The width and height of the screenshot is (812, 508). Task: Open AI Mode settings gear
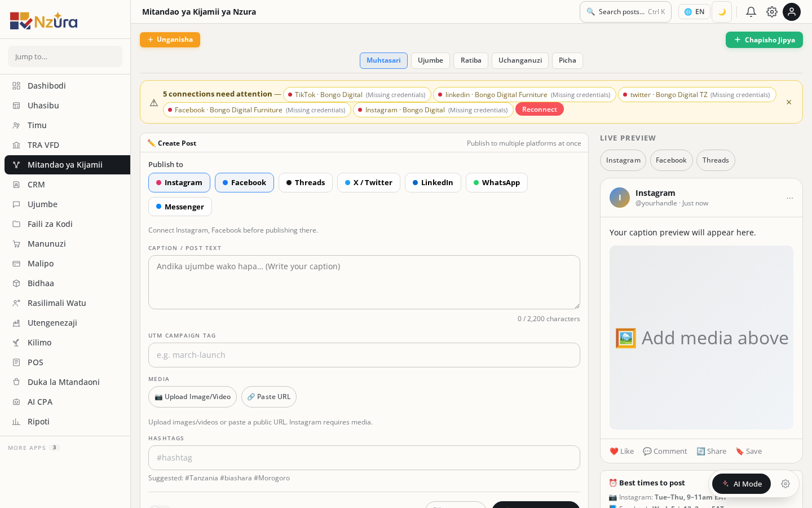tap(785, 484)
